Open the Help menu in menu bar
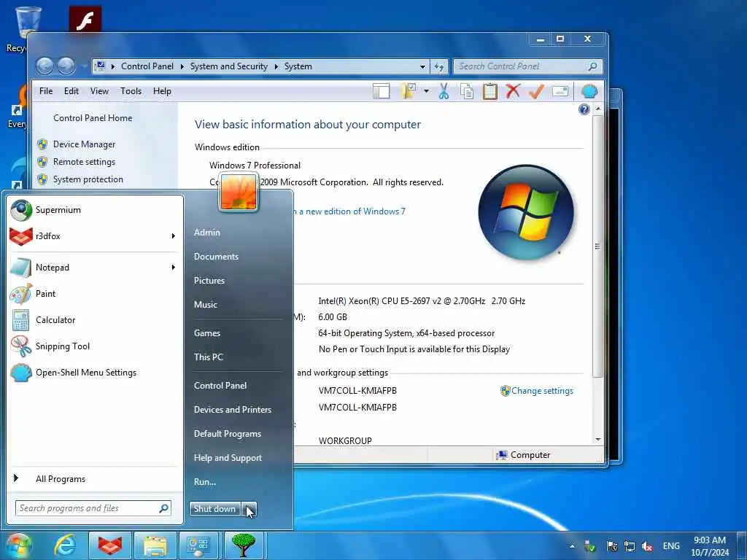 click(162, 91)
